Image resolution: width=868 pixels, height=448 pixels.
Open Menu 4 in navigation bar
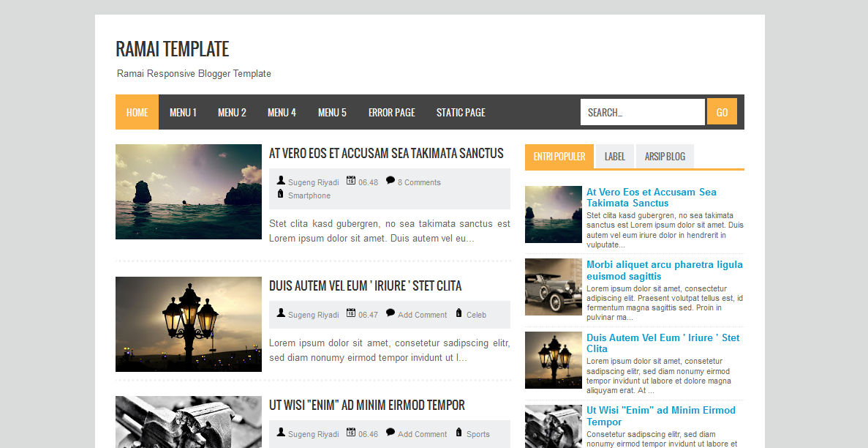282,112
